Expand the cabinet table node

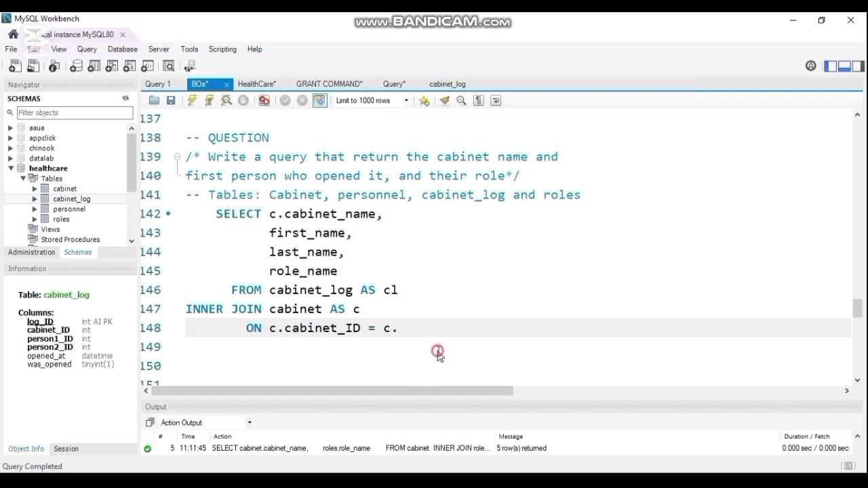[35, 188]
